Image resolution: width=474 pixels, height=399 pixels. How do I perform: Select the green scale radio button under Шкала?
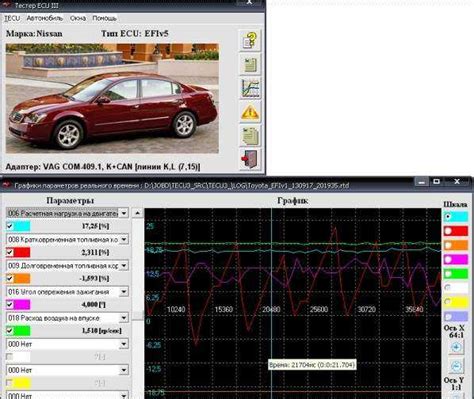(448, 274)
